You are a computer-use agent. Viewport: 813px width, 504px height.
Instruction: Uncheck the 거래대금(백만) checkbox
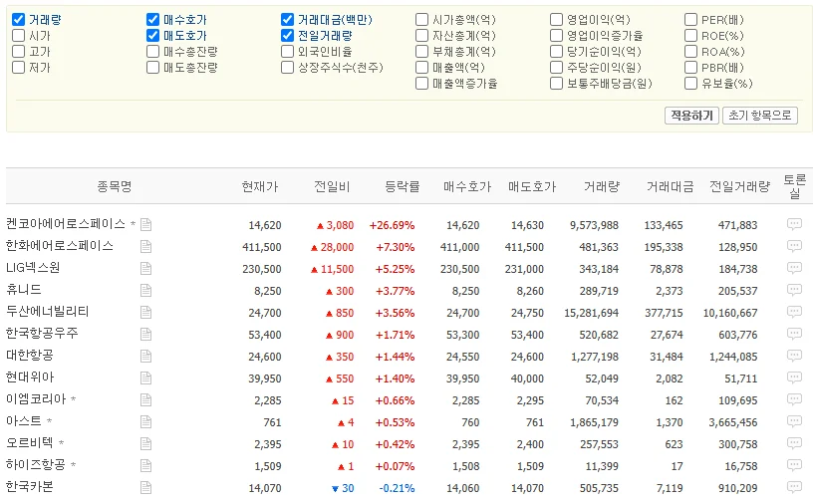(x=287, y=20)
